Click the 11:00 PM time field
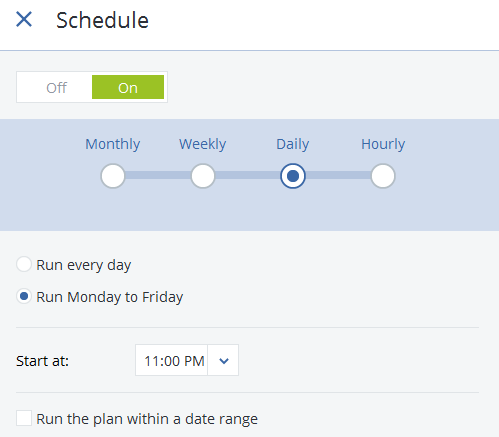 (x=172, y=360)
